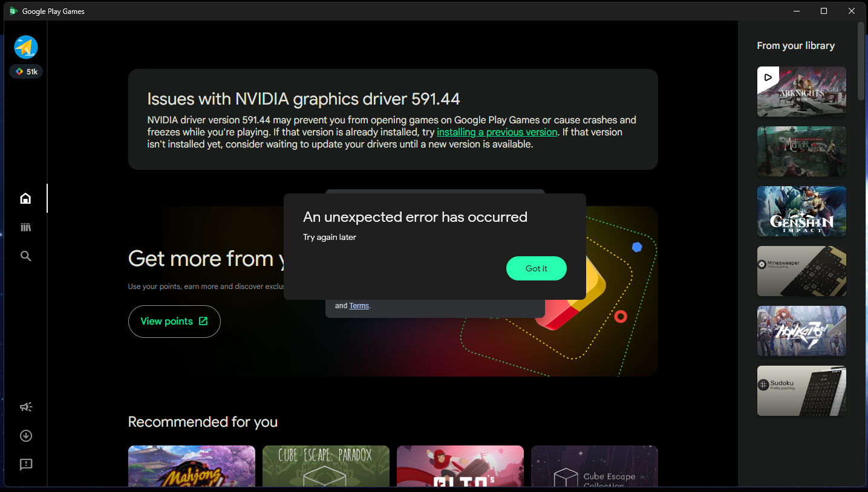
Task: Click the 'Issues with NVIDIA graphics driver 591.44' heading
Action: (304, 99)
